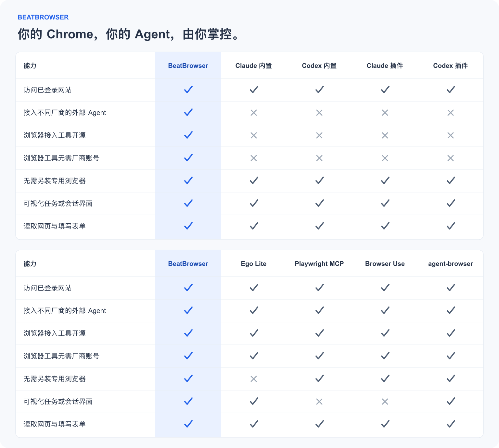Click Codex 内置 cross in 接入不同厂商的外部 Agent row, top table
Screen dimensions: 499x448
point(319,113)
